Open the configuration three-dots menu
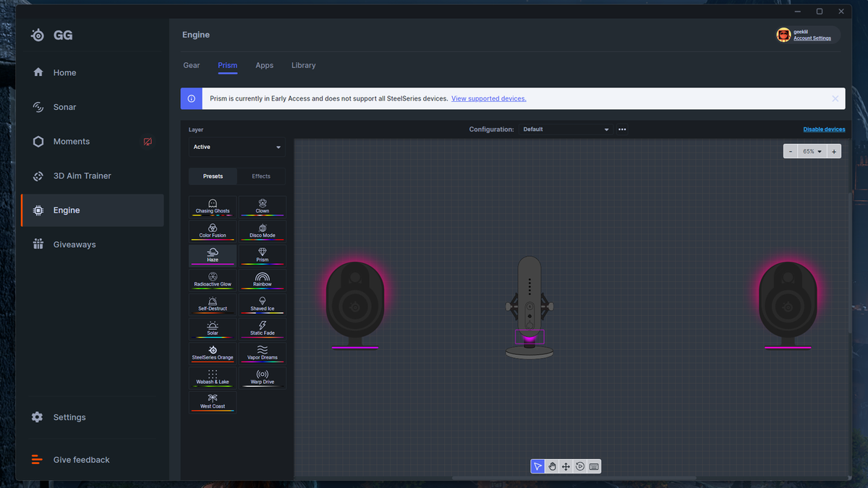 click(622, 129)
